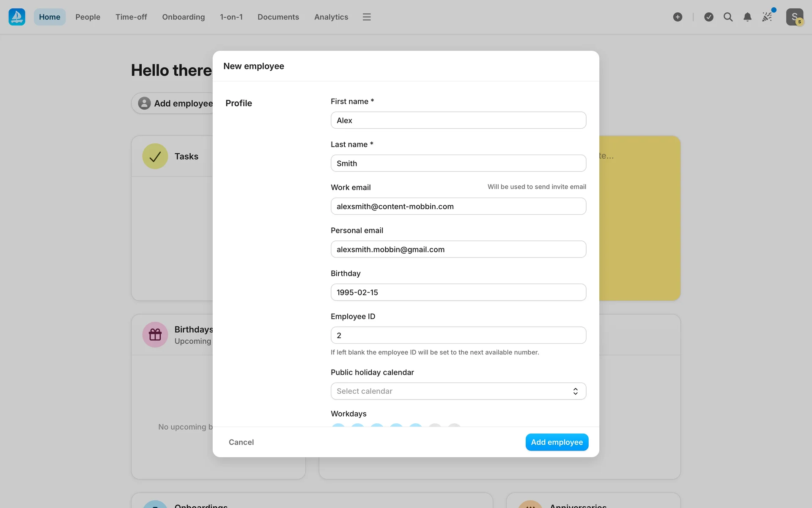The height and width of the screenshot is (508, 812).
Task: Open search with the magnifier icon
Action: (x=728, y=17)
